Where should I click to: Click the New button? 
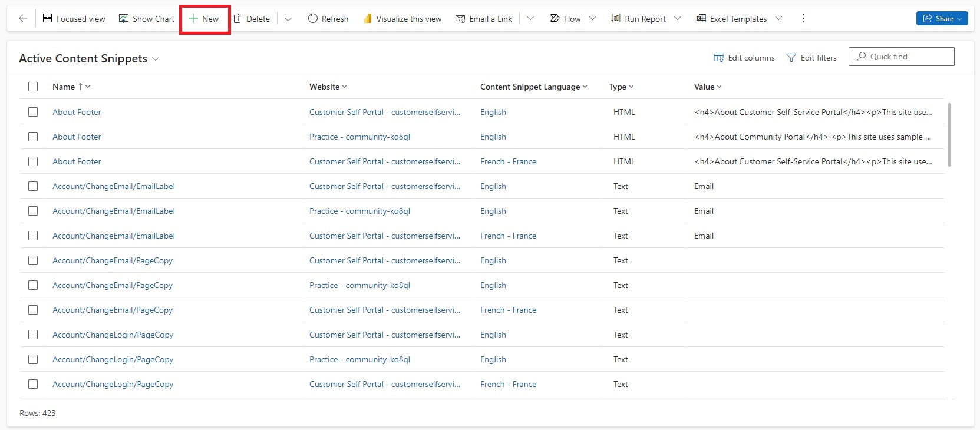click(x=204, y=19)
